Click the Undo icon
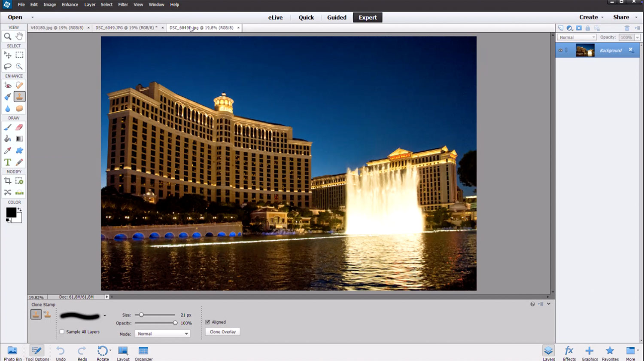The height and width of the screenshot is (361, 644). 61,353
